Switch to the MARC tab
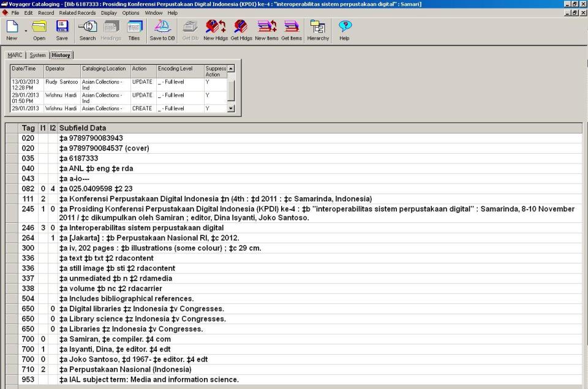Screen dimensions: 588x389 (14, 54)
